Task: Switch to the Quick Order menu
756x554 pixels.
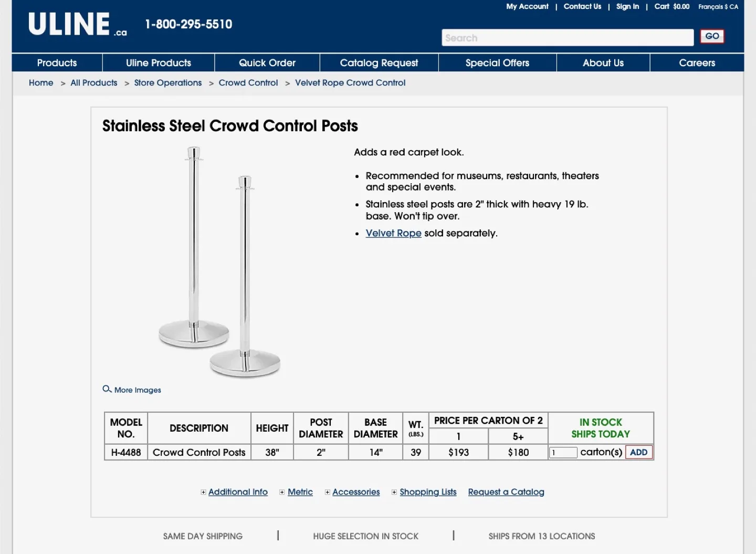Action: [267, 62]
